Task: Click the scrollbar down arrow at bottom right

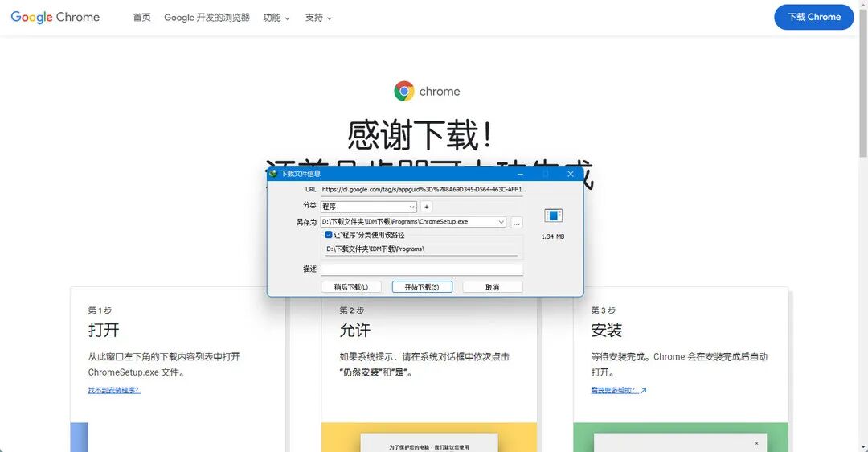Action: 863,447
